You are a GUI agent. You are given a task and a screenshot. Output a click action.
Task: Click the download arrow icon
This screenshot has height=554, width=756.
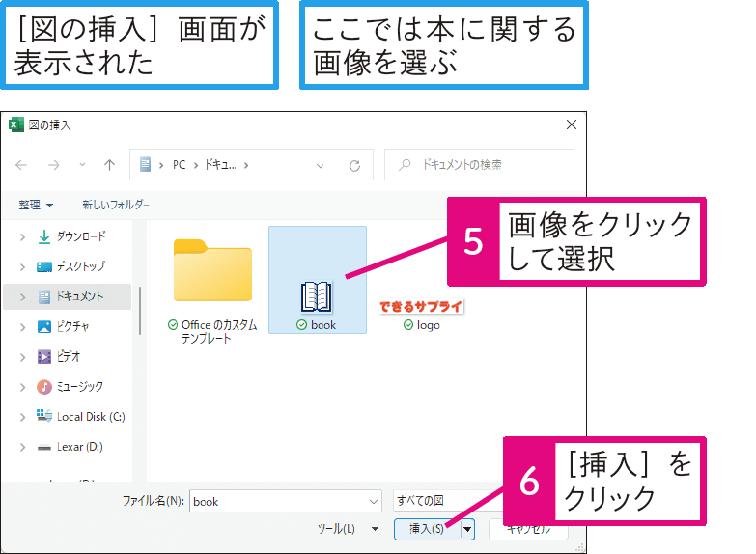[44, 236]
